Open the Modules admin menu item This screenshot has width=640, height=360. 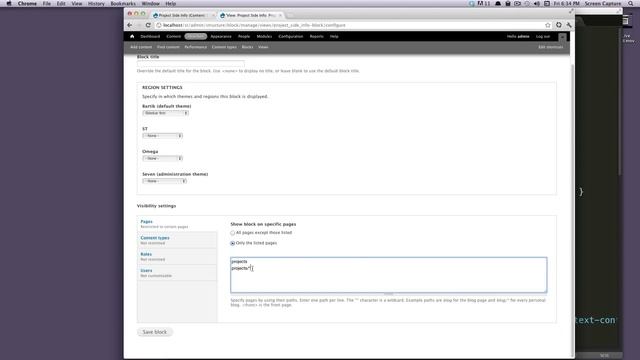pos(264,37)
